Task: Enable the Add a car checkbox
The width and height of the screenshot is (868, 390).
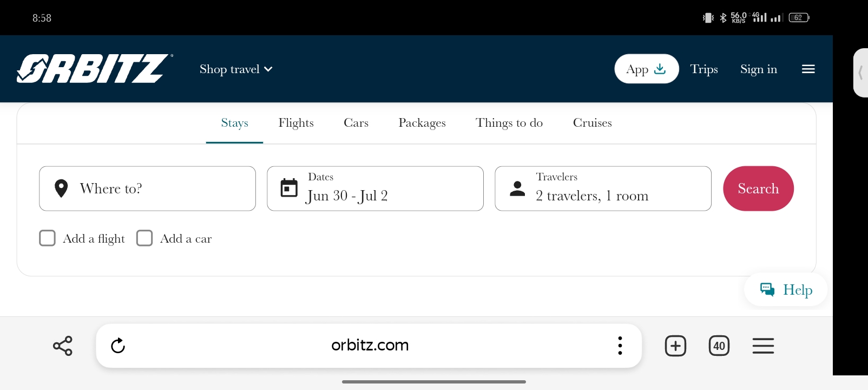Action: pos(144,238)
